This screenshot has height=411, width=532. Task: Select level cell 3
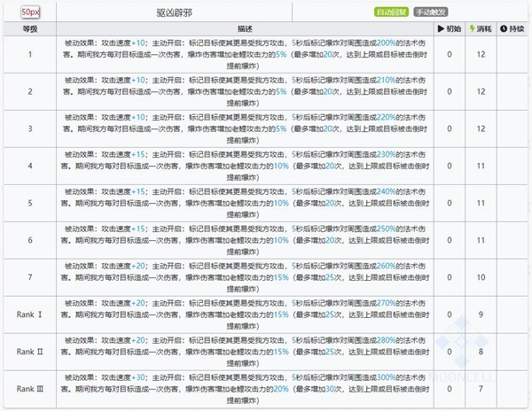30,128
